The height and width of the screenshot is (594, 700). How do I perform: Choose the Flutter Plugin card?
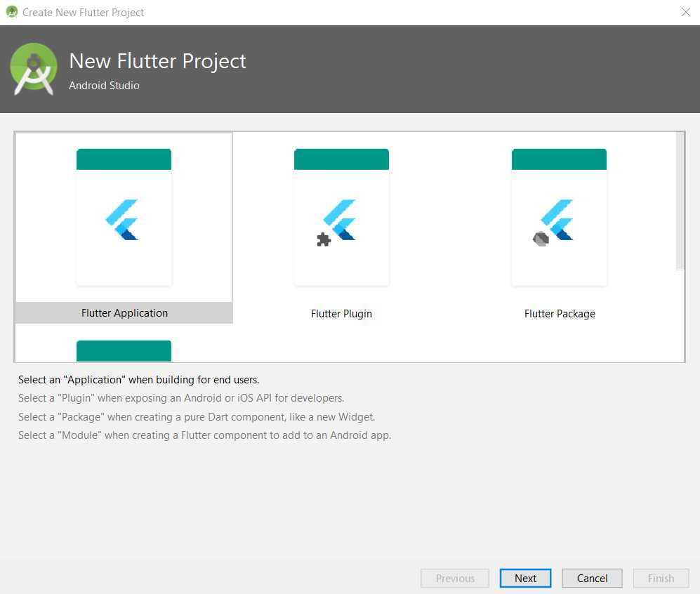point(341,225)
